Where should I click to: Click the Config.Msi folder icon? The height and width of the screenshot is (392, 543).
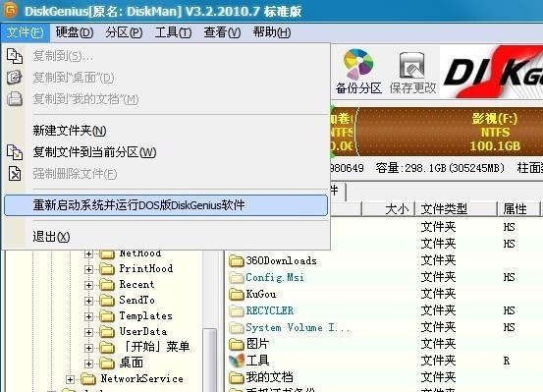point(237,277)
